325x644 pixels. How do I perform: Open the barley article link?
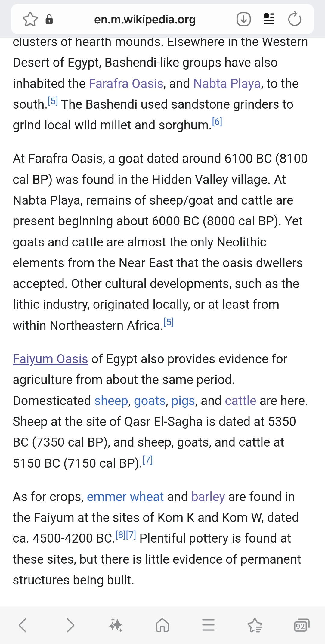click(208, 497)
